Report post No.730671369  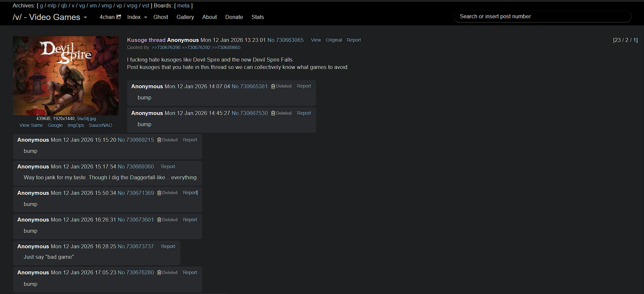click(190, 193)
